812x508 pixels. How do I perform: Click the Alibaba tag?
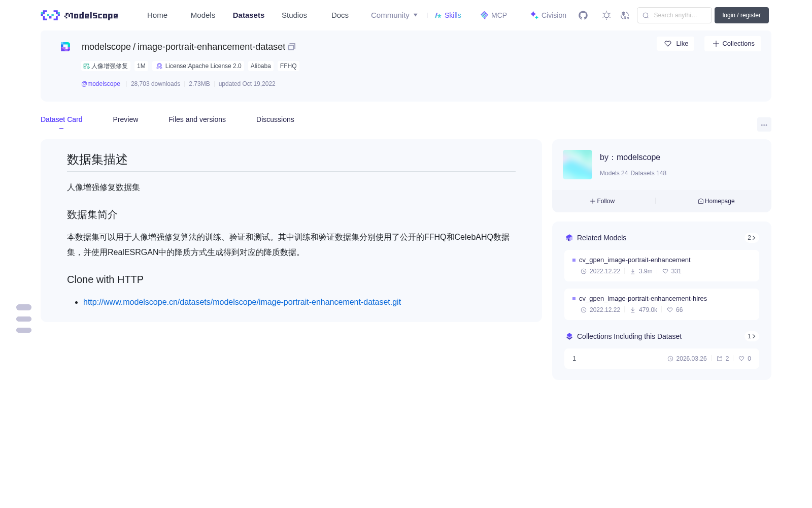pos(260,66)
